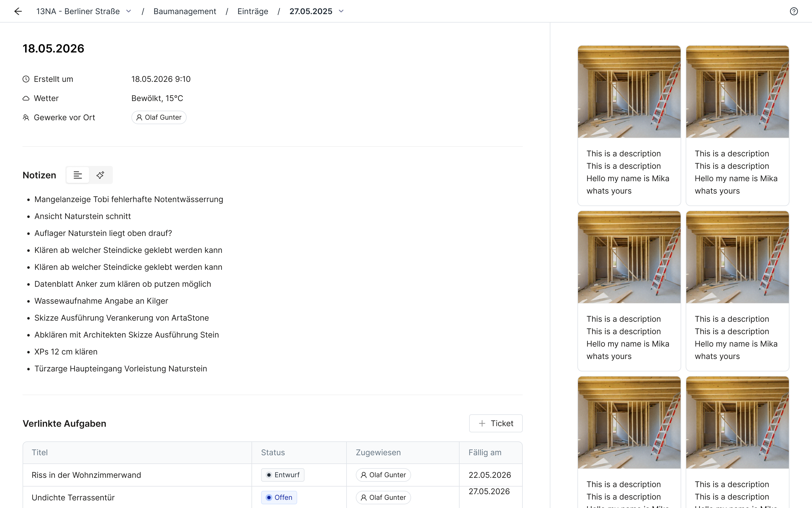Click the note Mangelanzeige Tobi fehlerhafte Notentwässerrung

pos(129,199)
